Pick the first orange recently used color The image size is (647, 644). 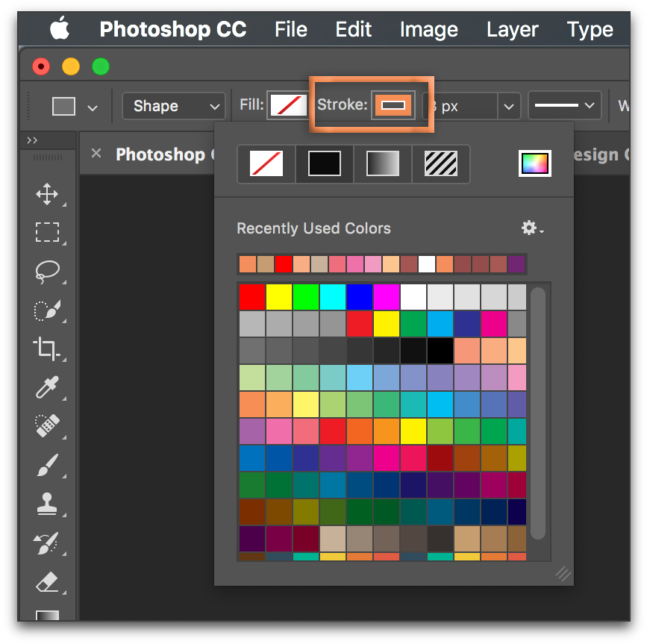pyautogui.click(x=248, y=264)
